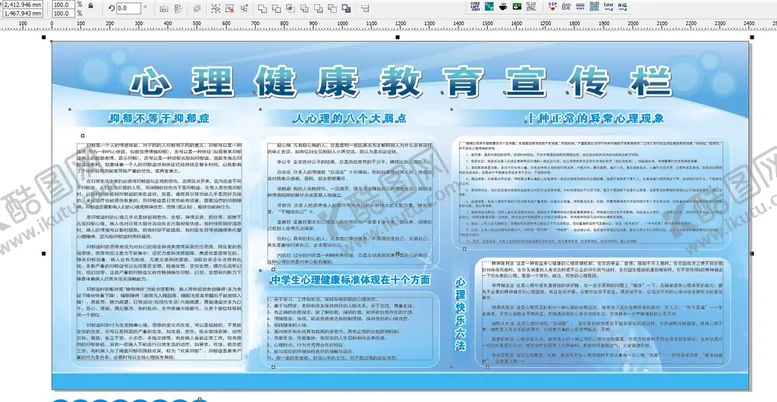Click the green card plug-in icon
The image size is (777, 402).
(517, 6)
